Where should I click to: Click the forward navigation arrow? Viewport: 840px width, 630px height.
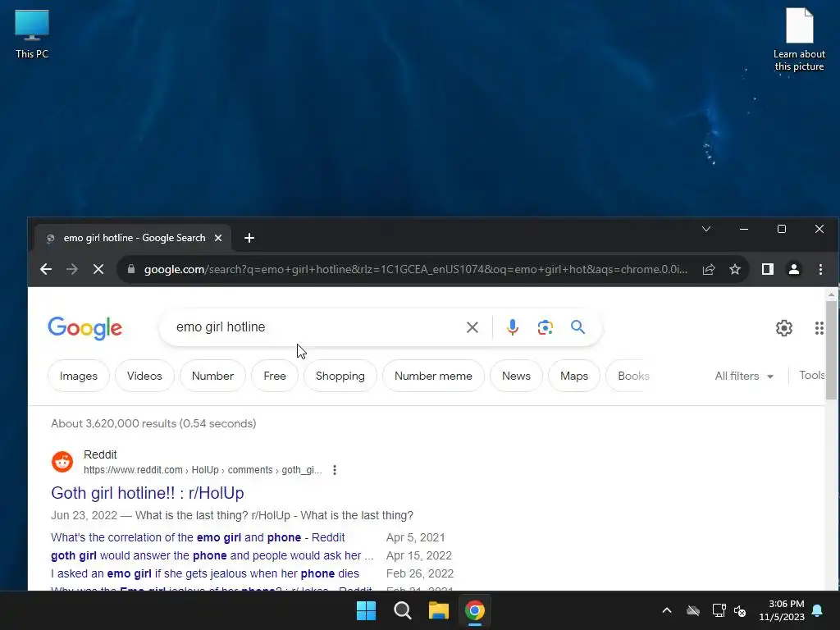72,269
